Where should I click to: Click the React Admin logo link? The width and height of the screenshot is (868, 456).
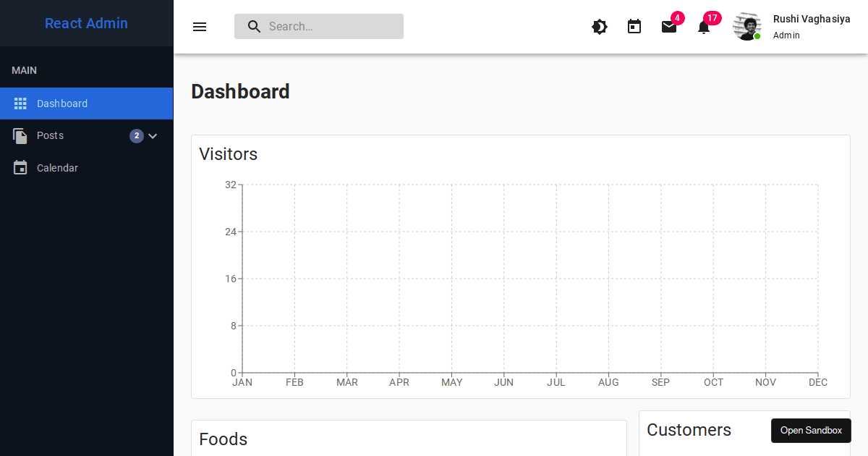pos(86,23)
